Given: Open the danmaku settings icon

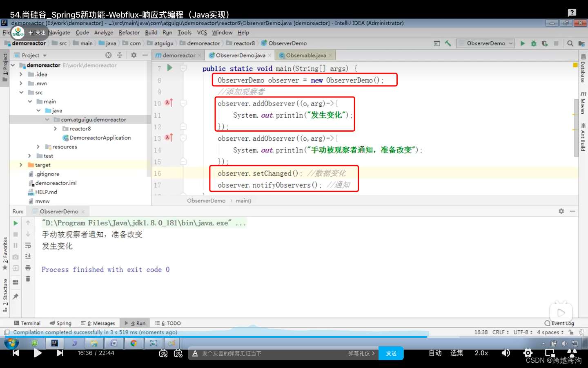Looking at the screenshot, I should [178, 353].
